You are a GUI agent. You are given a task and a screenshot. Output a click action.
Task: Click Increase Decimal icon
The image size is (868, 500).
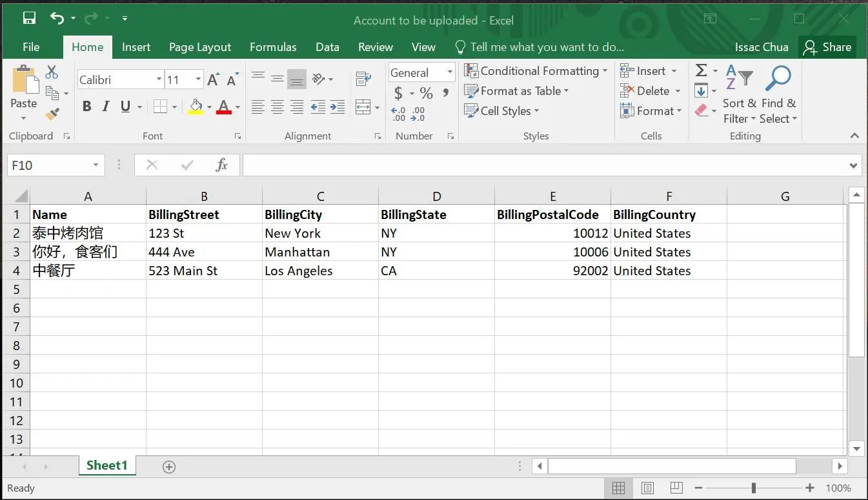(399, 114)
